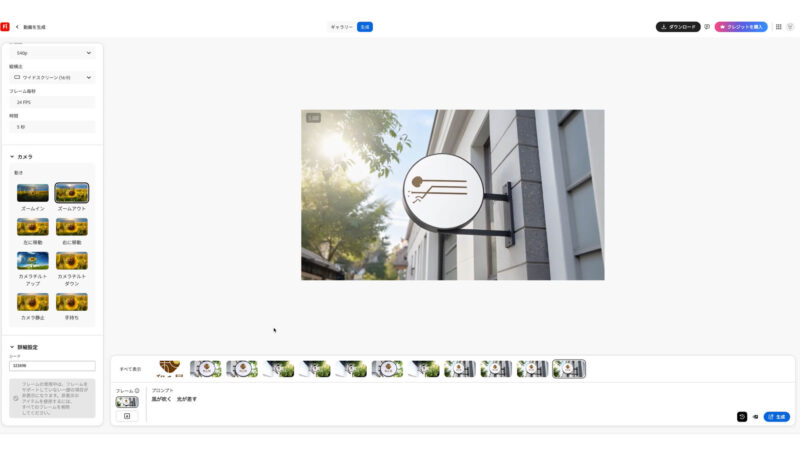Viewport: 800px width, 457px height.
Task: Select the ズームアウト camera motion
Action: [71, 193]
